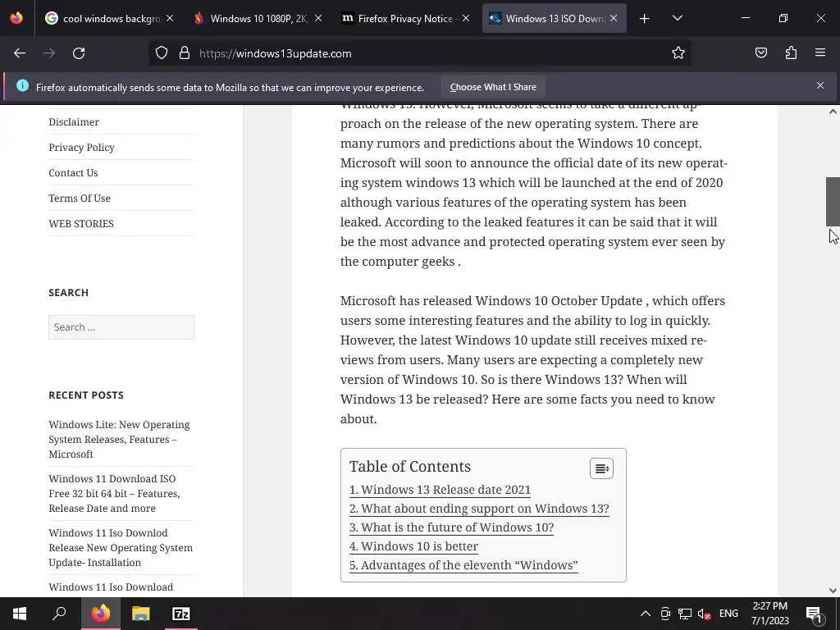The height and width of the screenshot is (630, 840).
Task: Jump to future of Windows 10 section
Action: tap(451, 527)
